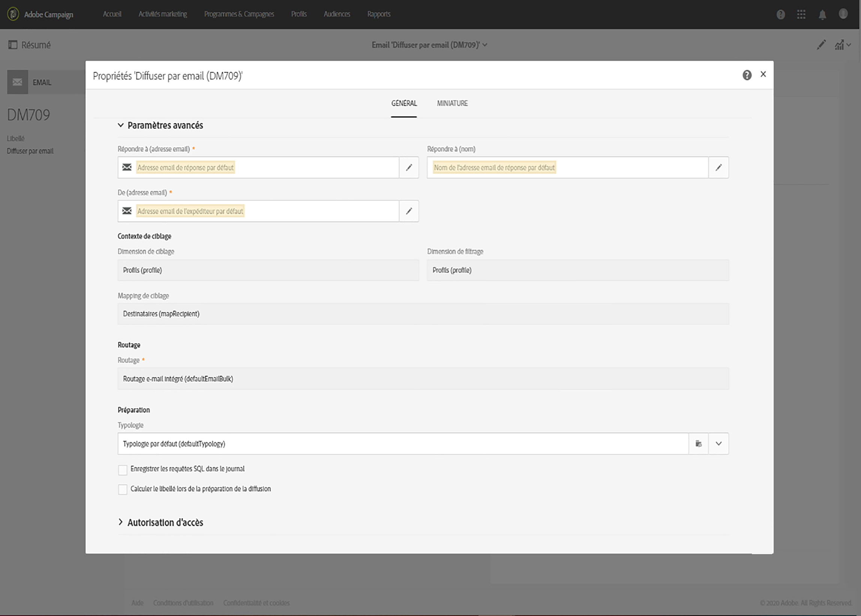Click the Rapports link in navigation

coord(378,14)
